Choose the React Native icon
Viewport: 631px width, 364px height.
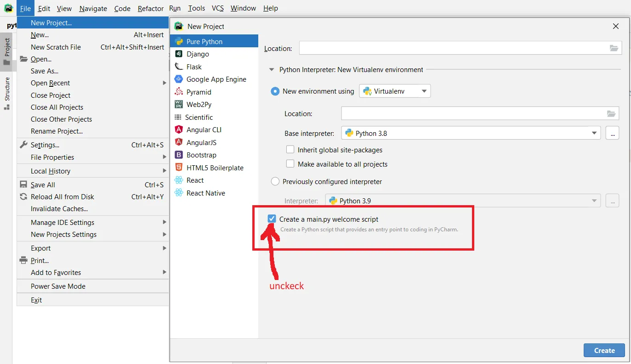point(179,193)
